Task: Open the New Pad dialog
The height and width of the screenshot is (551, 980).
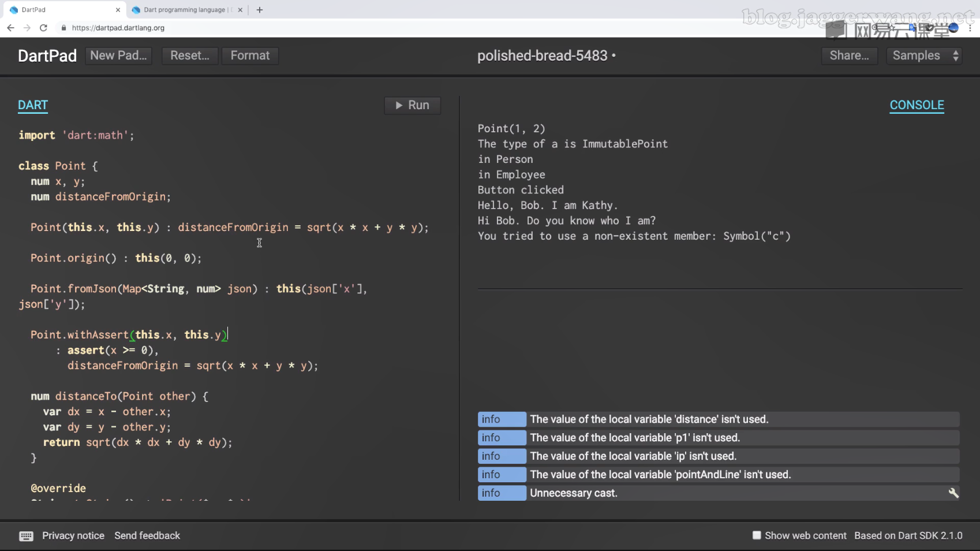Action: pos(118,55)
